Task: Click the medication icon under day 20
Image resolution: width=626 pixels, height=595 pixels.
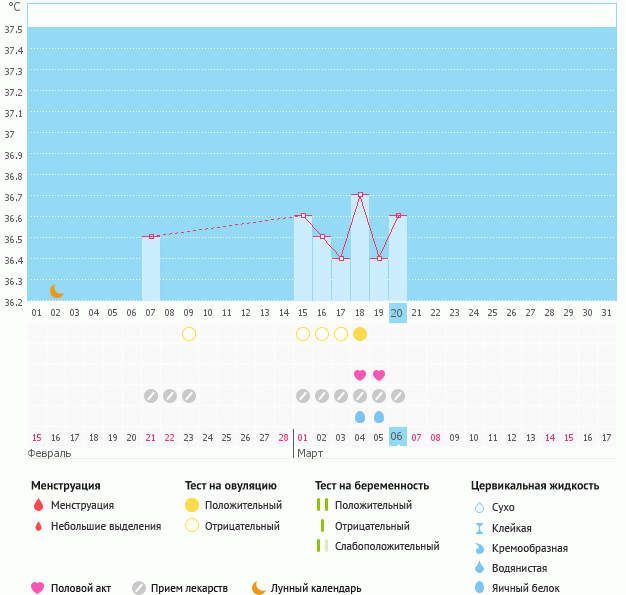Action: tap(398, 396)
